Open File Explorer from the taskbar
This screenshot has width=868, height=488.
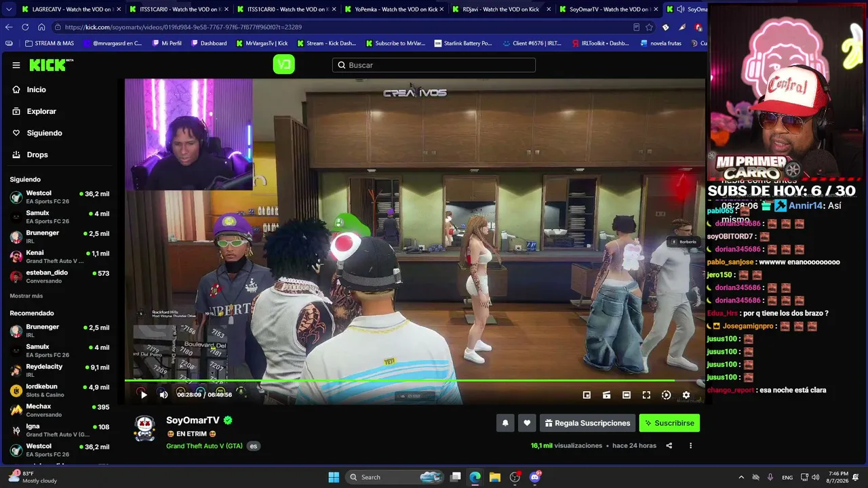pyautogui.click(x=495, y=477)
